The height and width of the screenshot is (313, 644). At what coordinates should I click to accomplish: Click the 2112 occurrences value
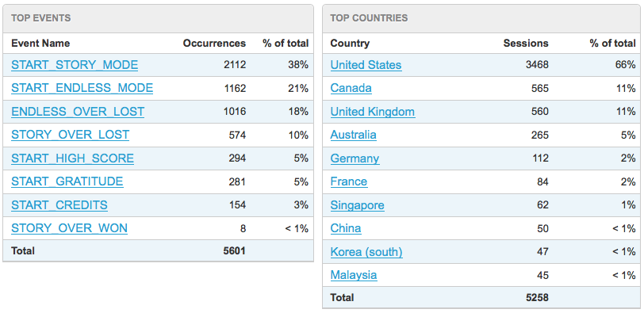pos(235,65)
